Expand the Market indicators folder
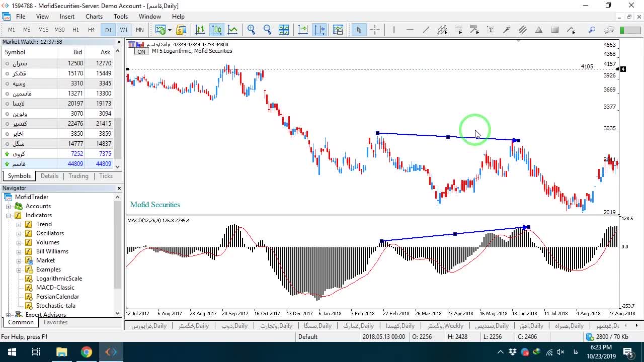Screen dimensions: 644x362 click(19, 260)
